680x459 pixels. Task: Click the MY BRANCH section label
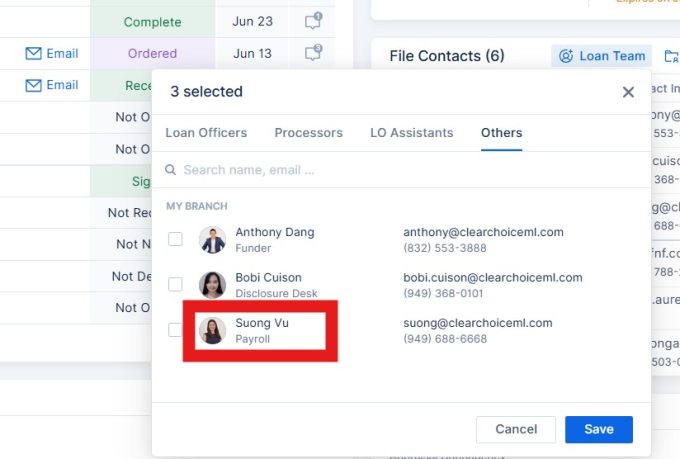coord(196,206)
